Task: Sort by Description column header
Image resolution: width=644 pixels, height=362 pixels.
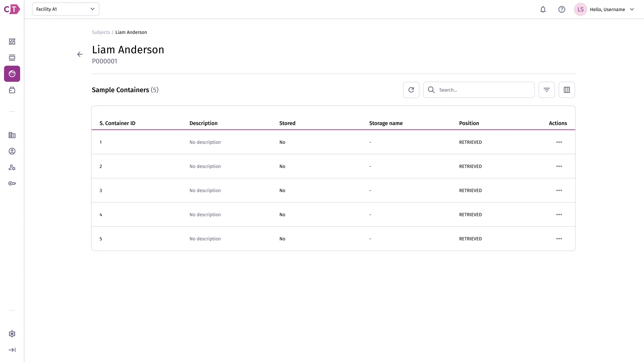Action: [203, 123]
